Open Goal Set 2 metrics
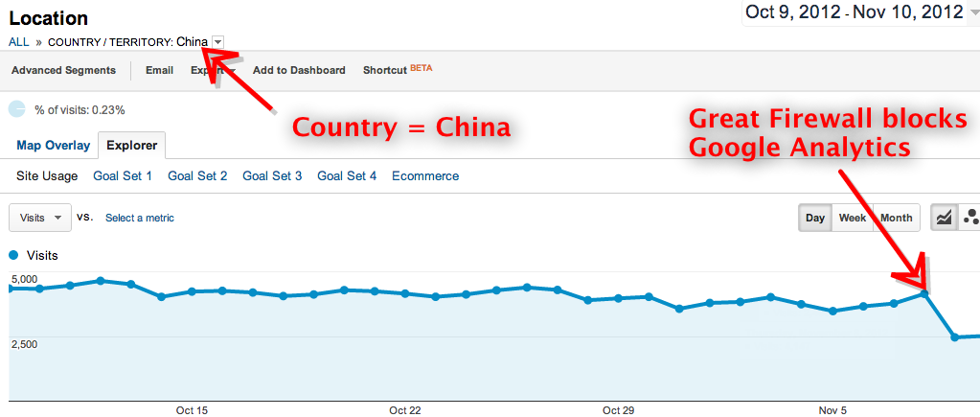980x417 pixels. [x=197, y=176]
